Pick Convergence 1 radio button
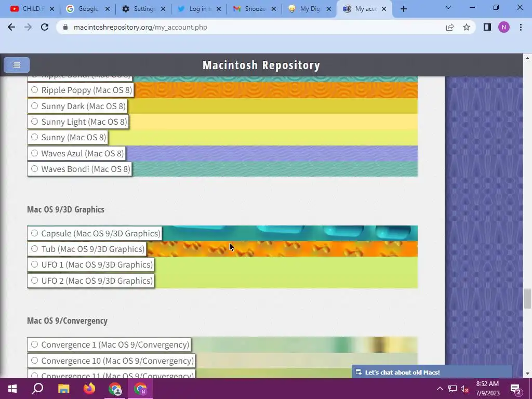The width and height of the screenshot is (532, 399). (34, 344)
